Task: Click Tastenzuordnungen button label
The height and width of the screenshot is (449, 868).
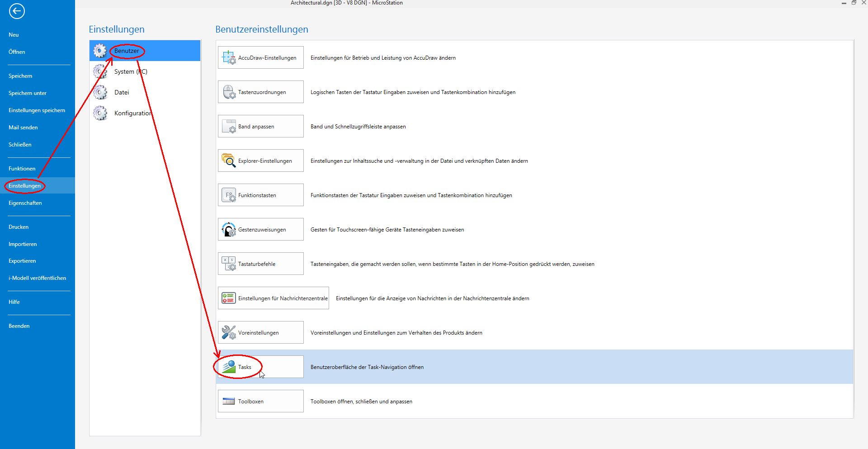Action: click(262, 92)
